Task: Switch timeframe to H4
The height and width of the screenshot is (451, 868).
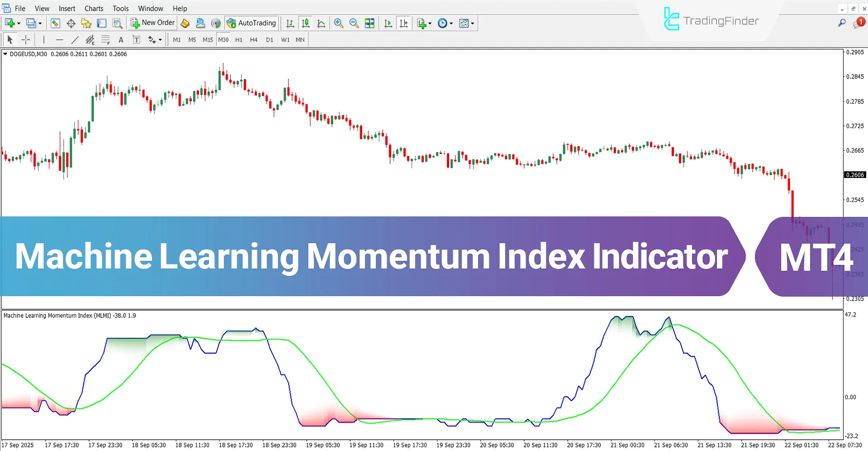Action: [x=254, y=39]
